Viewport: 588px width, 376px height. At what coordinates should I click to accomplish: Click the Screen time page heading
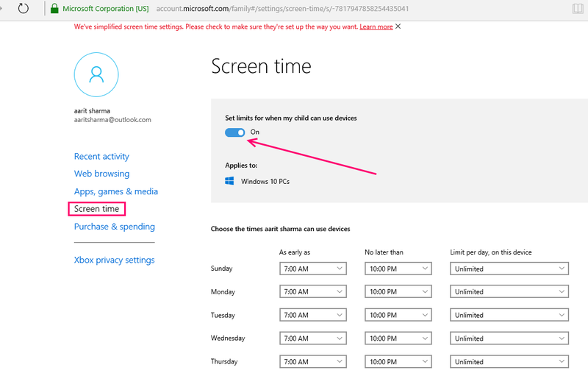click(x=261, y=66)
